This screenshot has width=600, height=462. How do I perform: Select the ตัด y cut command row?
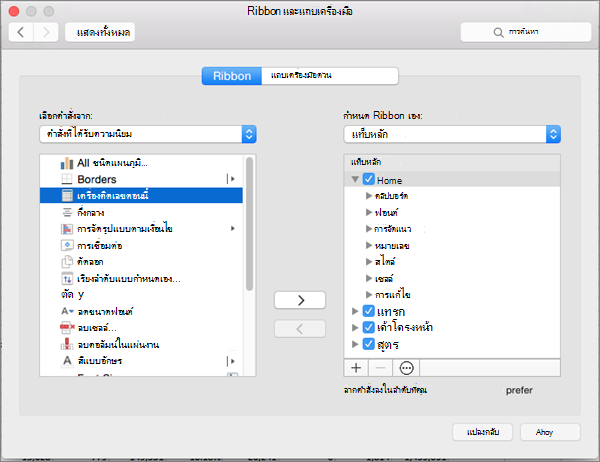[x=141, y=294]
